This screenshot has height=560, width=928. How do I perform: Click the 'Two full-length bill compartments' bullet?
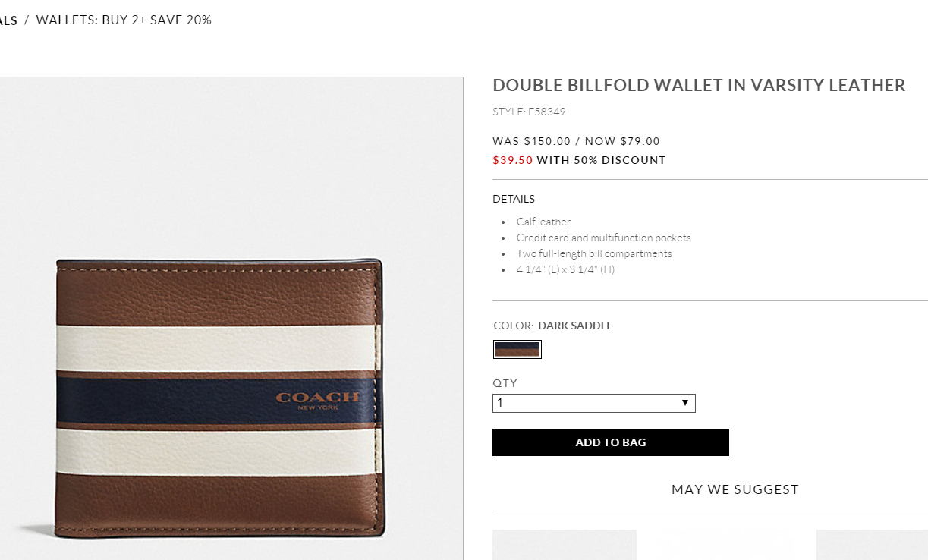pyautogui.click(x=594, y=253)
